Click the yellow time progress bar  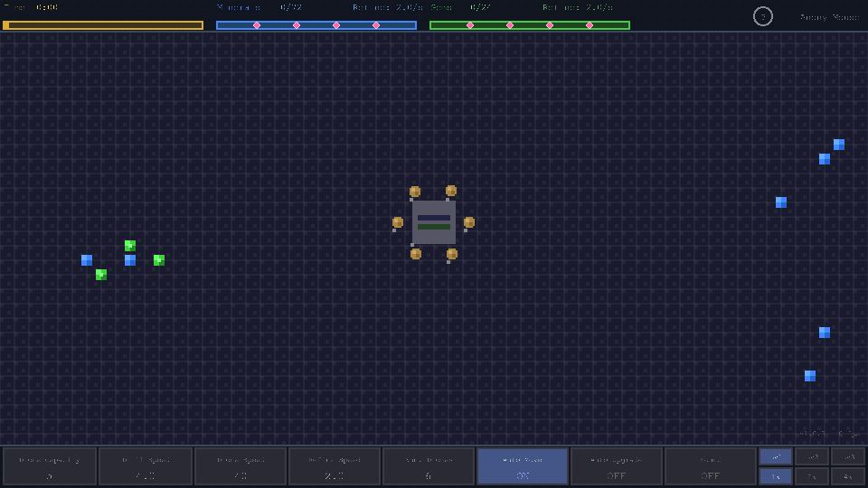103,25
